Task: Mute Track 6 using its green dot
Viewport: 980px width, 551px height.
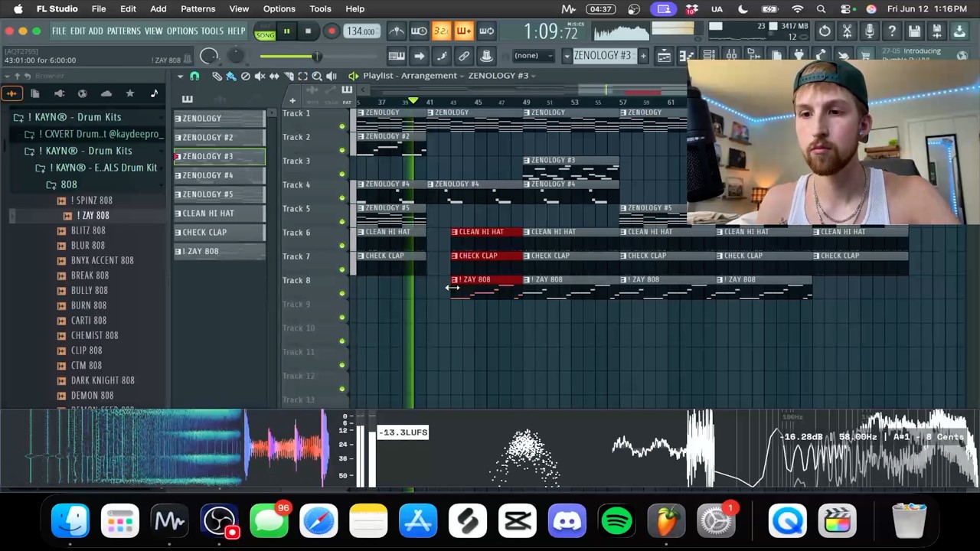Action: click(342, 246)
